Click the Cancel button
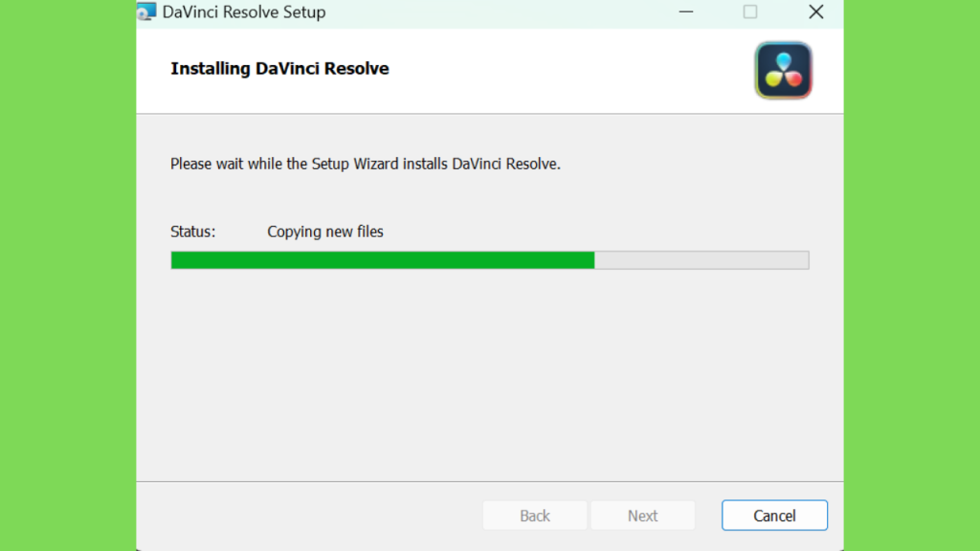This screenshot has height=551, width=980. click(x=774, y=516)
